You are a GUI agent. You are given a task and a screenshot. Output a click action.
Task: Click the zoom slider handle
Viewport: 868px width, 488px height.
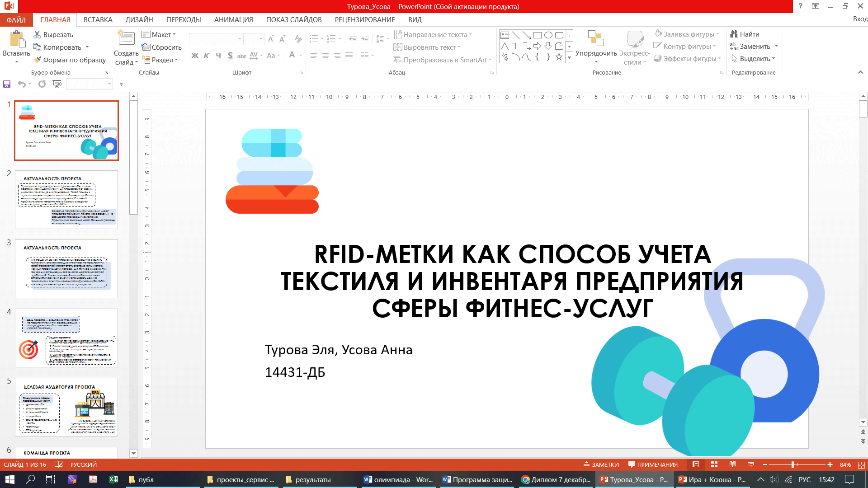click(793, 465)
